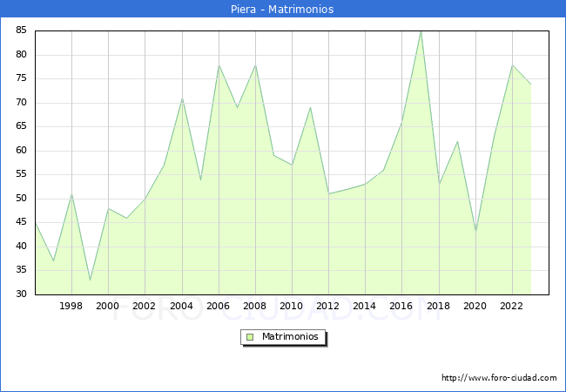Click the 2004 peak on the line
The image size is (566, 392).
[182, 98]
